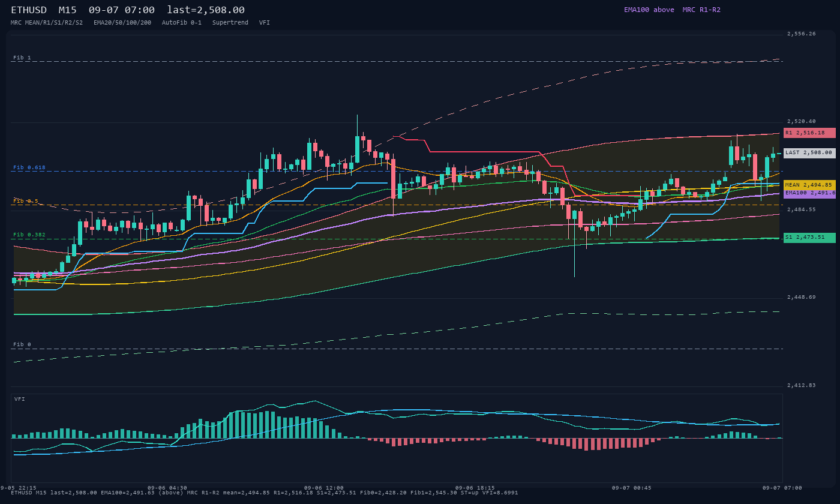Click the 2,448.69 price axis value

click(802, 298)
